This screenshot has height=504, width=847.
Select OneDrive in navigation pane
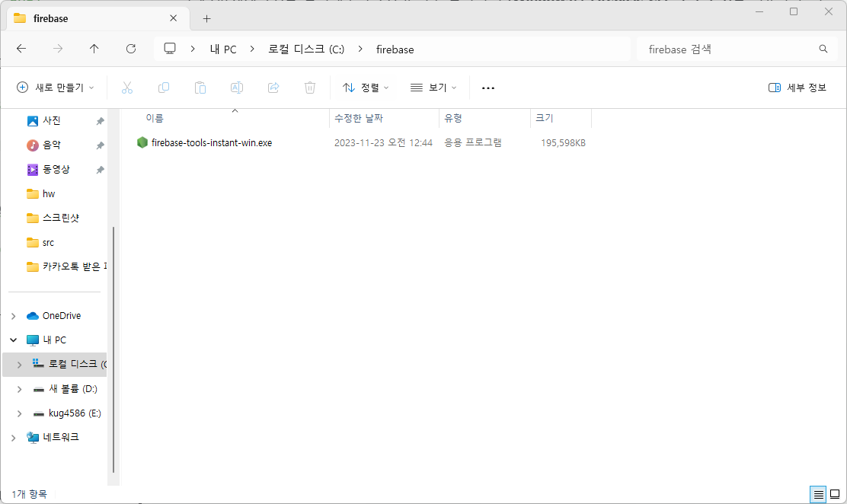point(62,315)
